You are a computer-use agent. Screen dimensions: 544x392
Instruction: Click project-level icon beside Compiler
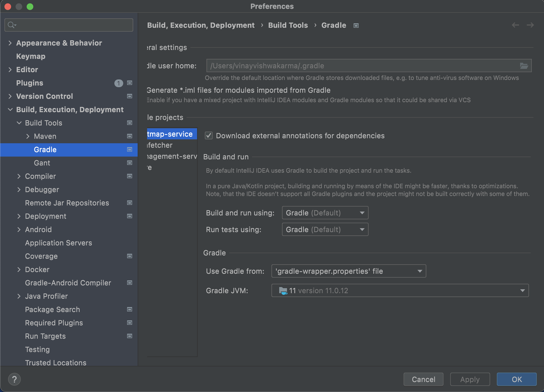[x=130, y=176]
